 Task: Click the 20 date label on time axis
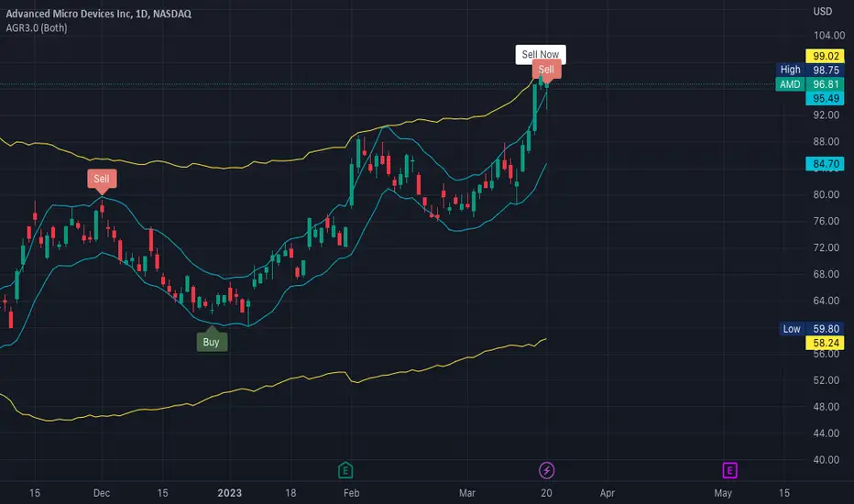pyautogui.click(x=546, y=493)
